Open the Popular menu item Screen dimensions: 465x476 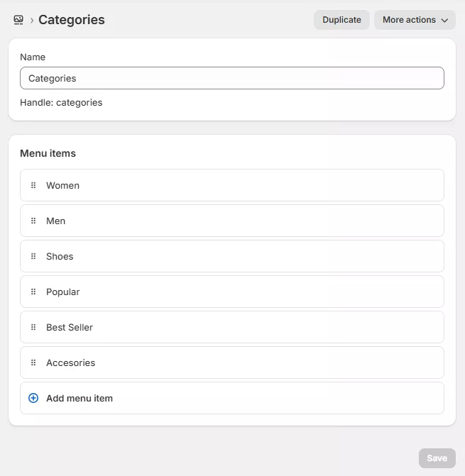pos(63,292)
